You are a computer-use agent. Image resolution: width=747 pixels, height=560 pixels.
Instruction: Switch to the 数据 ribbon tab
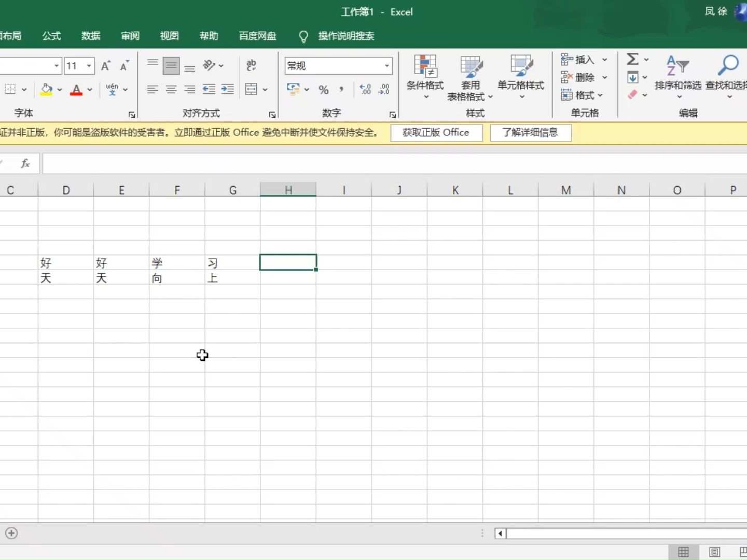(90, 36)
